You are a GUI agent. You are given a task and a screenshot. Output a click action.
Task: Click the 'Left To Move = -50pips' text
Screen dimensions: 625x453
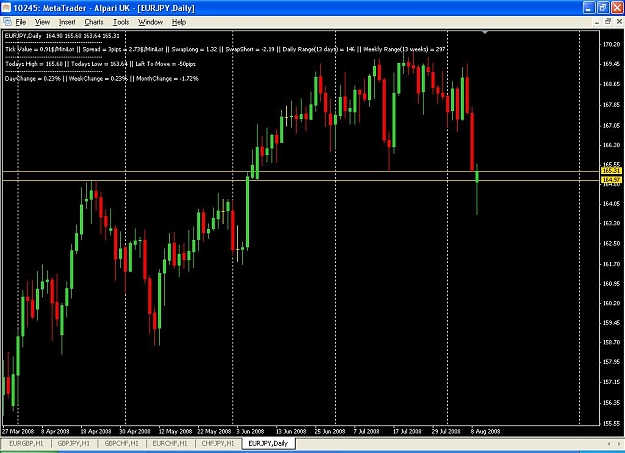click(165, 64)
